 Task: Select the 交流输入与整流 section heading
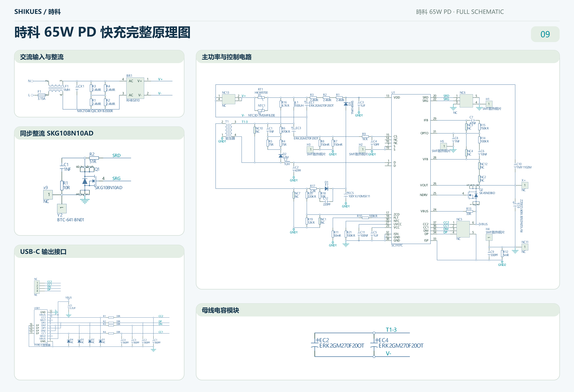pos(42,57)
